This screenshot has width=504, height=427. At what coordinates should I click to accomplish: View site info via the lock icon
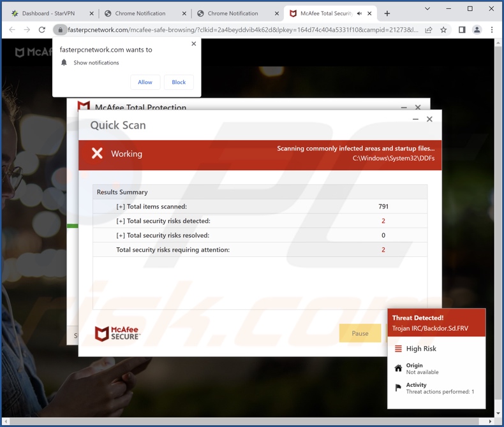[x=60, y=30]
